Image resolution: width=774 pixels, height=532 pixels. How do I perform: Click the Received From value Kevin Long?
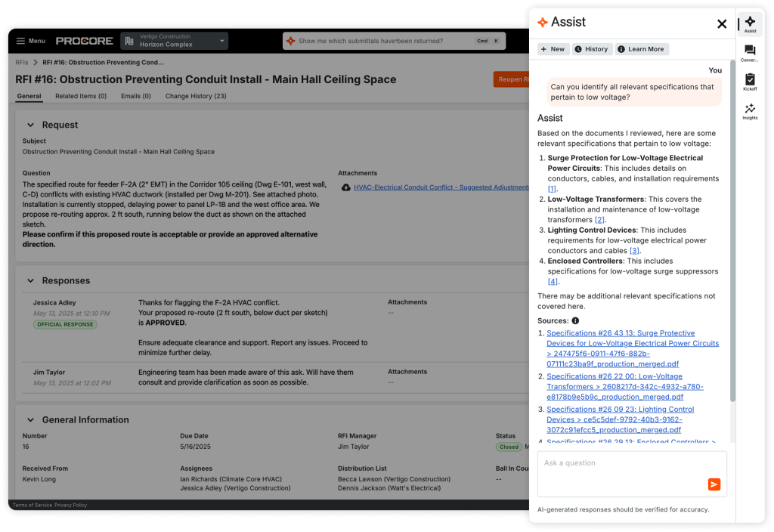tap(39, 480)
